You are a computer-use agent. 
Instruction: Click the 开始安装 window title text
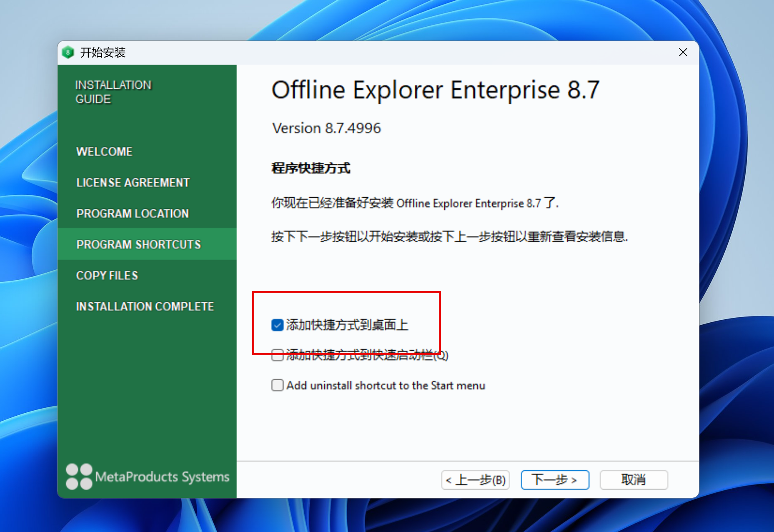[x=103, y=53]
